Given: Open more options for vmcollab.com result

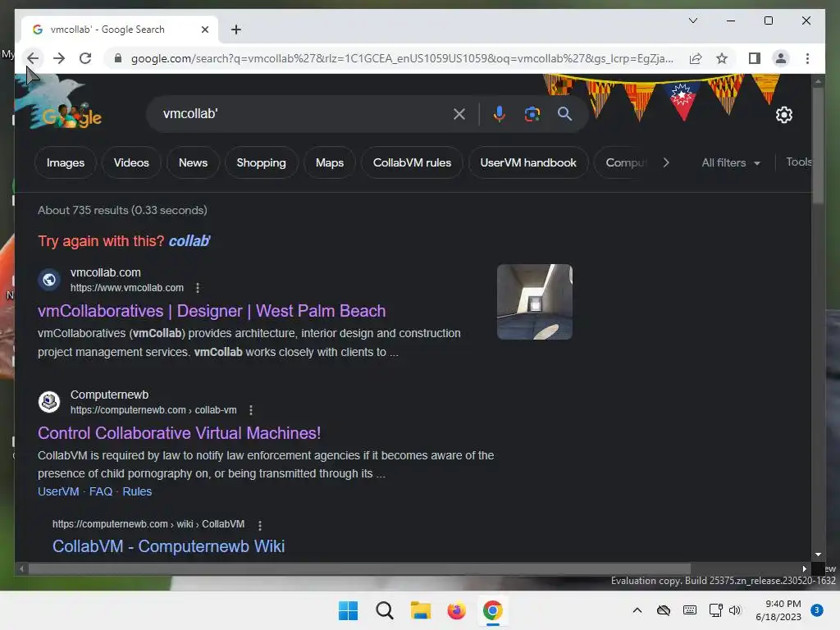Looking at the screenshot, I should (x=198, y=288).
